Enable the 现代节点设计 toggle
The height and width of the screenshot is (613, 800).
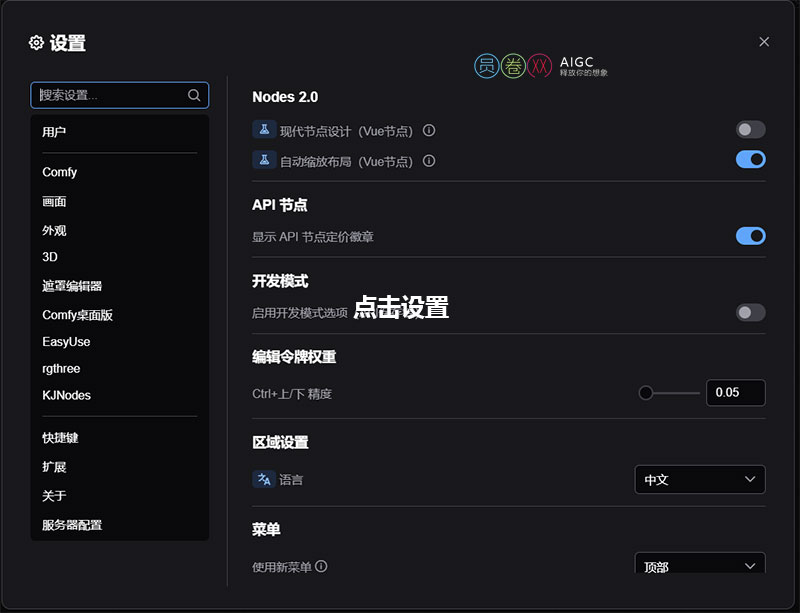pos(750,129)
